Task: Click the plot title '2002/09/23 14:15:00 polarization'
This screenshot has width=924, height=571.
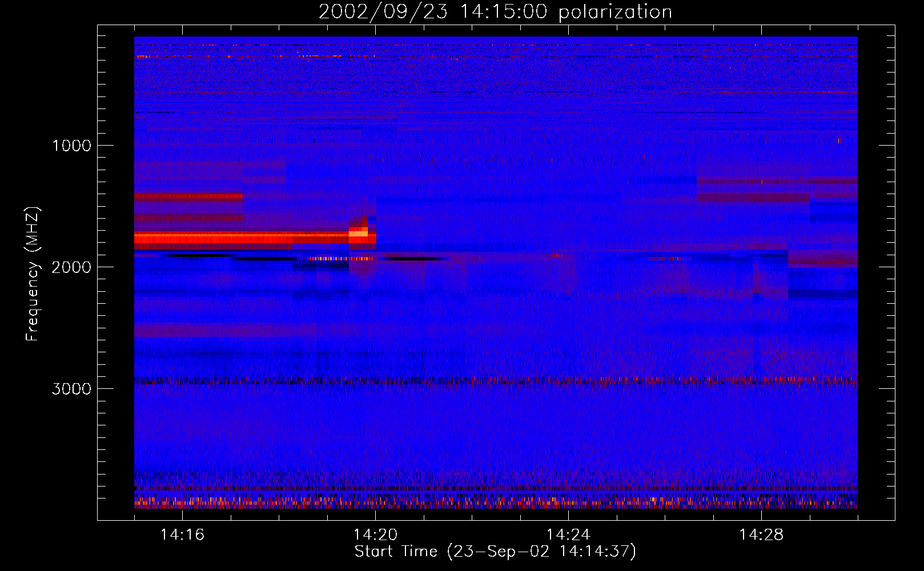Action: tap(495, 12)
